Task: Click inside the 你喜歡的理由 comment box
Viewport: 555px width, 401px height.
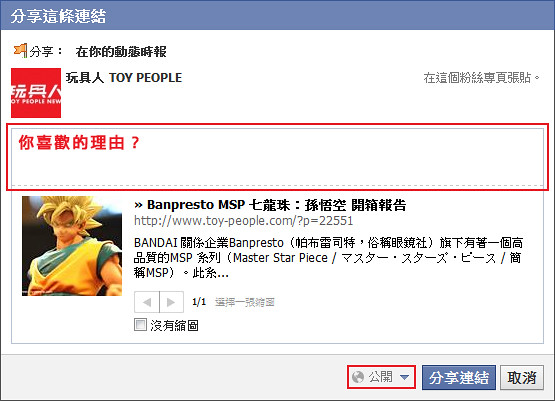Action: click(x=277, y=157)
